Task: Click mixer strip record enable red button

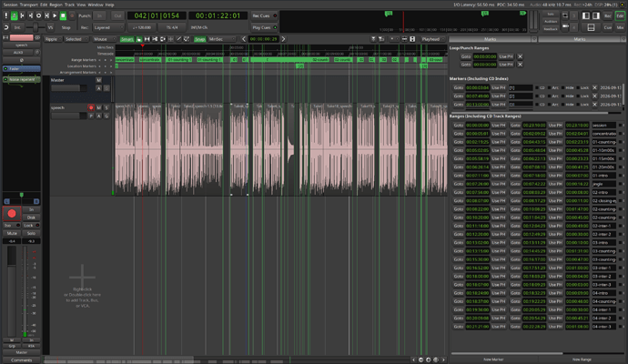Action: pyautogui.click(x=12, y=214)
